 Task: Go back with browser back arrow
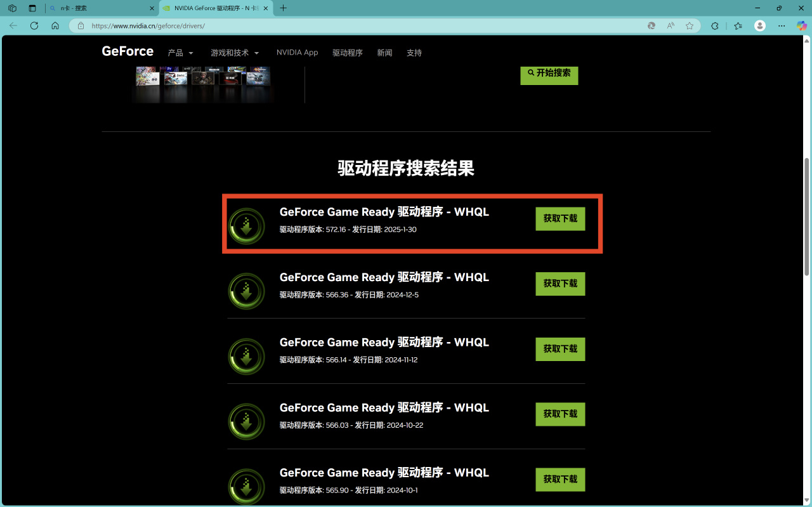13,26
